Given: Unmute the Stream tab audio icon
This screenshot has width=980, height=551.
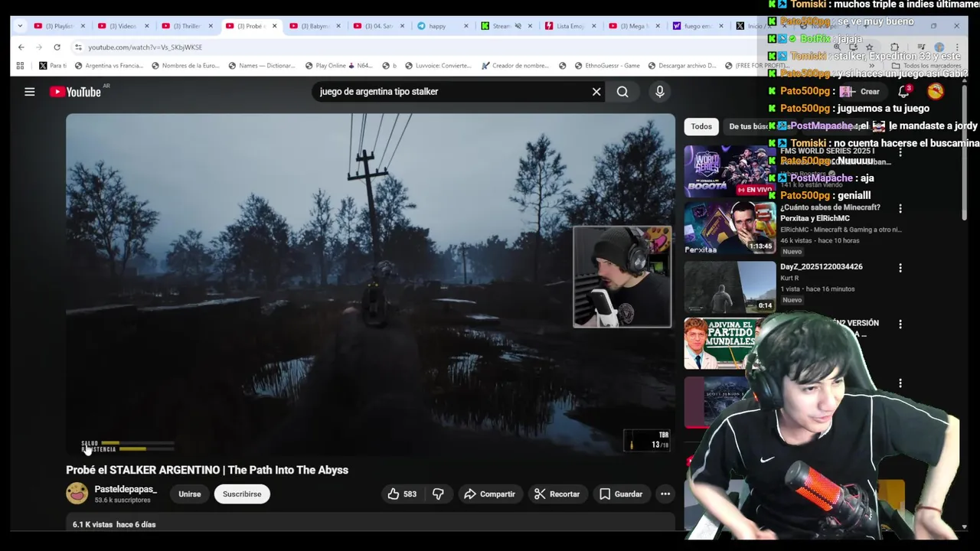Looking at the screenshot, I should 518,26.
